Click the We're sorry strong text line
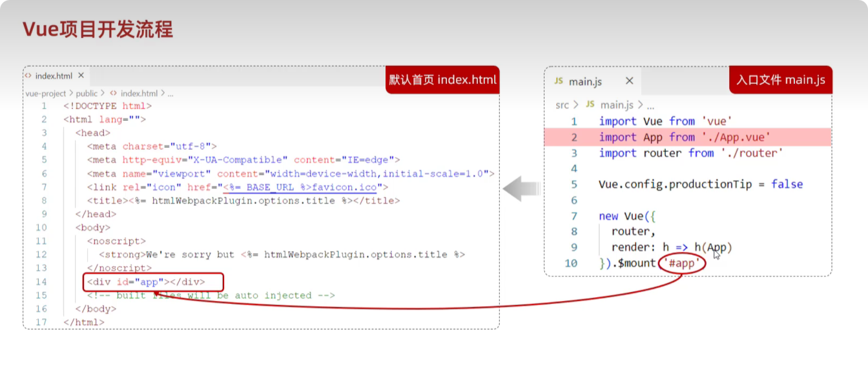 pos(282,254)
